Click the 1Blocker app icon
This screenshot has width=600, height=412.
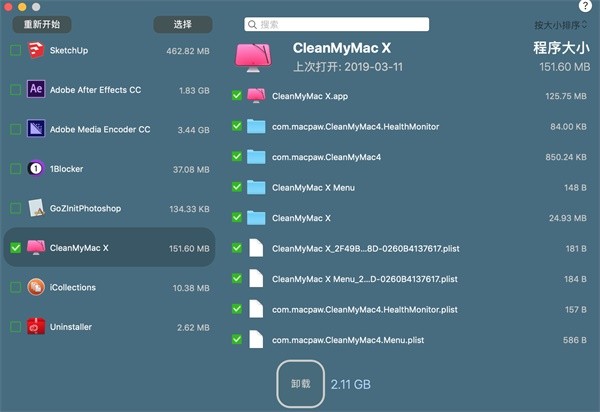(36, 168)
